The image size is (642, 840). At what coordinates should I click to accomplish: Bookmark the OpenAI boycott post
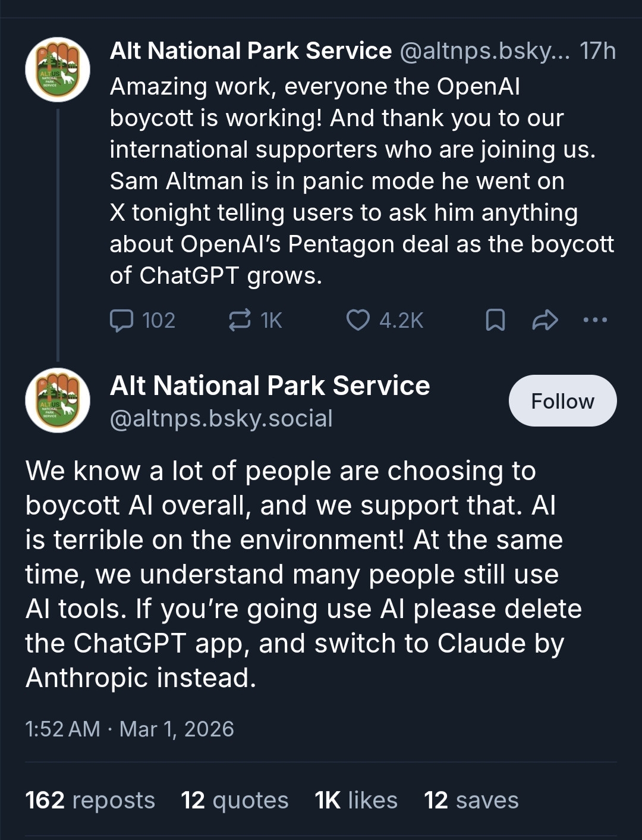coord(495,320)
